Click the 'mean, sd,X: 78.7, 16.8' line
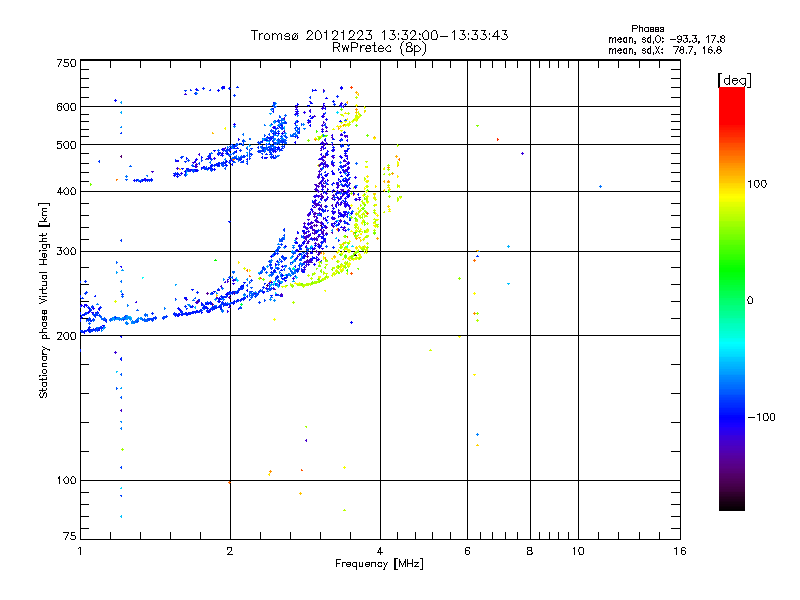Viewport: 800px width, 600px height. coord(665,50)
